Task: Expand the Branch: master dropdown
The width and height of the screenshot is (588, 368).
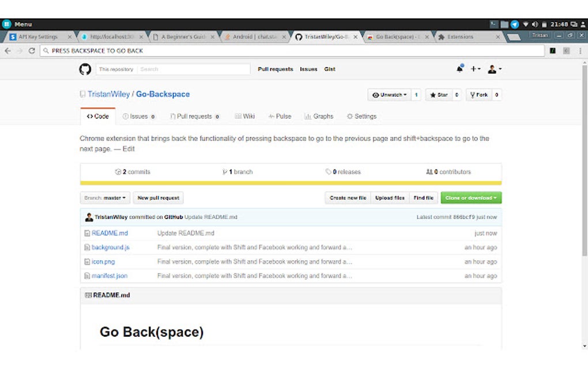Action: pyautogui.click(x=105, y=198)
